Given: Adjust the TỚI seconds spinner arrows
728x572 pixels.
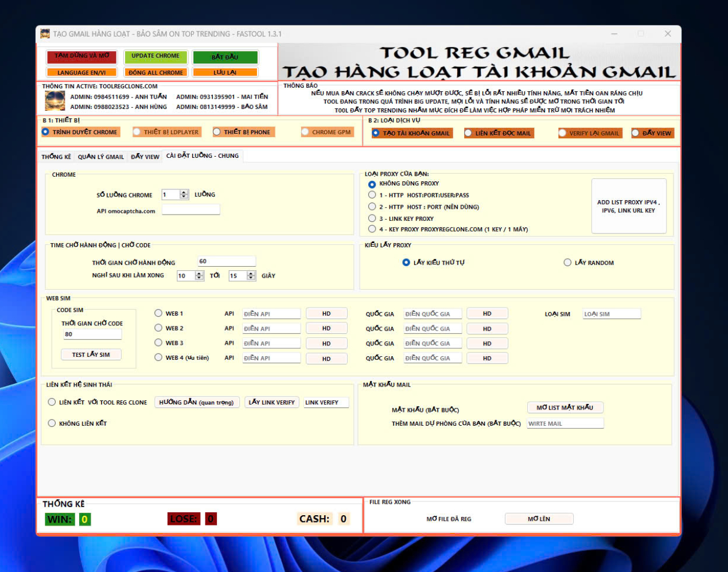Looking at the screenshot, I should click(x=251, y=276).
